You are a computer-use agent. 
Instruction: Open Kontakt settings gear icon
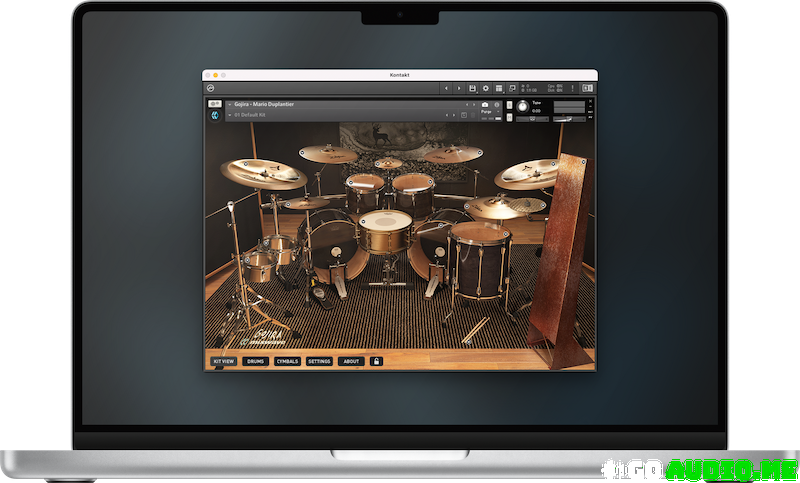[485, 88]
